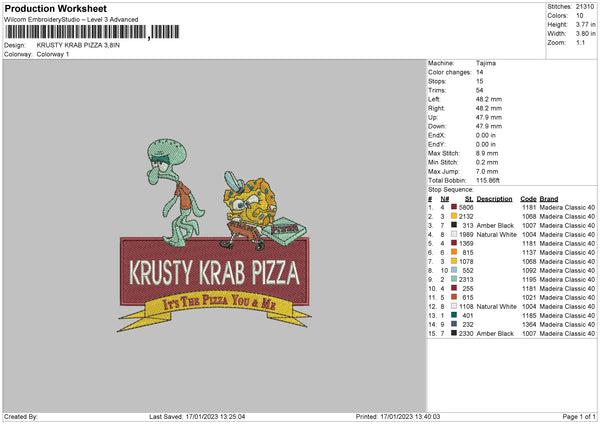This screenshot has height=424, width=600.
Task: Pick the seafoam green swatch in stop 9
Action: pyautogui.click(x=454, y=279)
